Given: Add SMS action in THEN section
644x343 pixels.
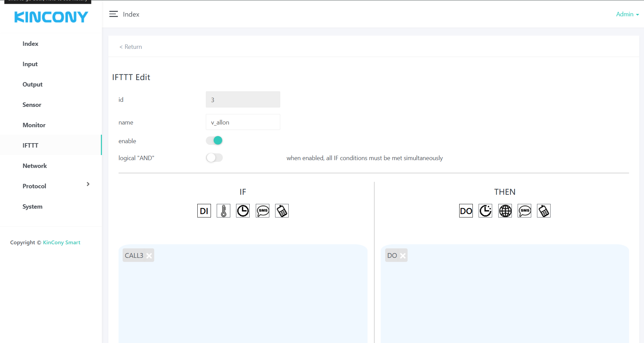Looking at the screenshot, I should pos(524,211).
